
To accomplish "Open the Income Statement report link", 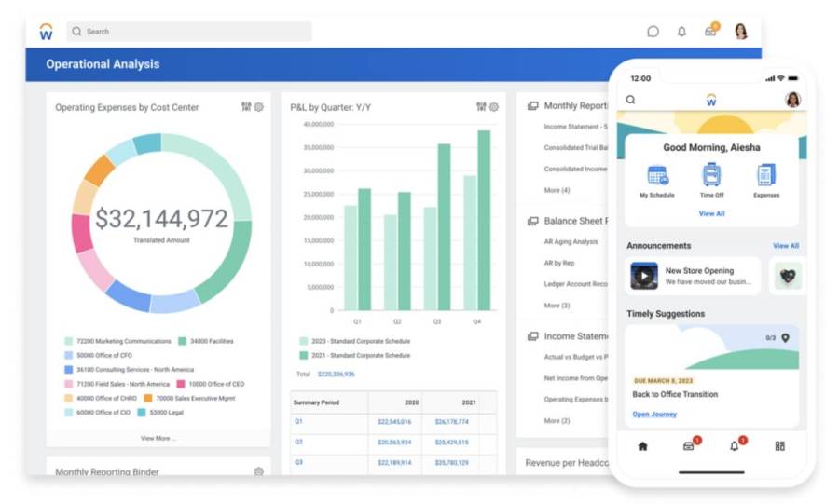I will [x=576, y=127].
